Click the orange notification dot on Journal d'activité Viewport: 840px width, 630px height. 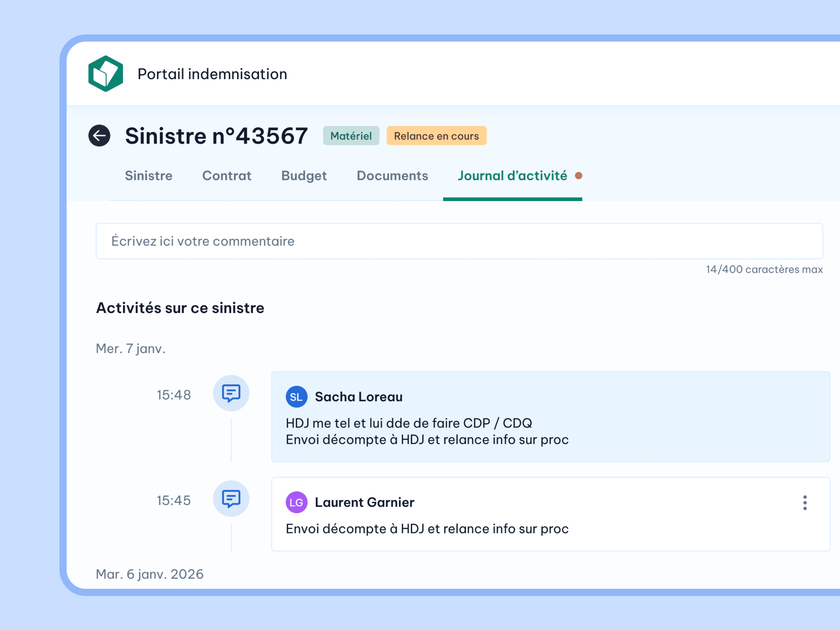(578, 176)
